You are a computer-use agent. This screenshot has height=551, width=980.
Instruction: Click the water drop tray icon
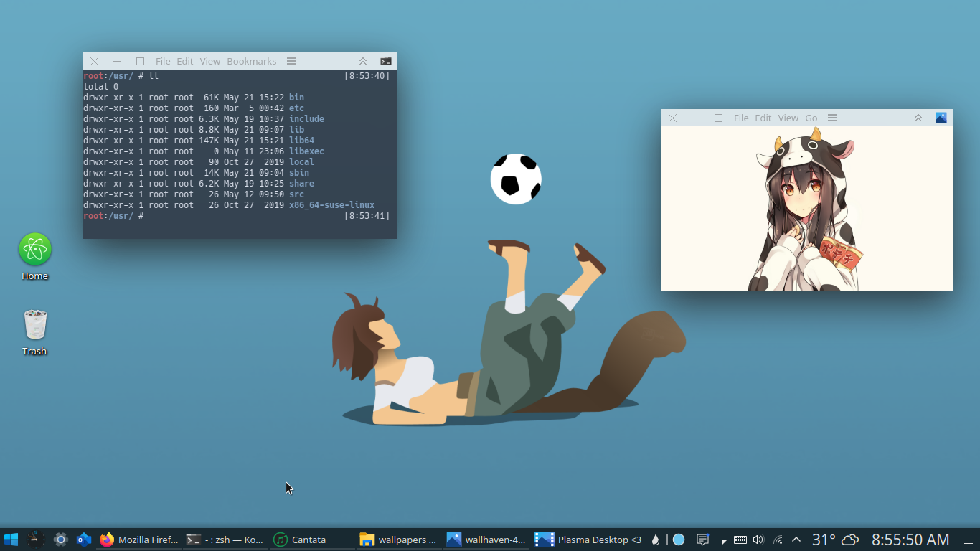pos(655,540)
